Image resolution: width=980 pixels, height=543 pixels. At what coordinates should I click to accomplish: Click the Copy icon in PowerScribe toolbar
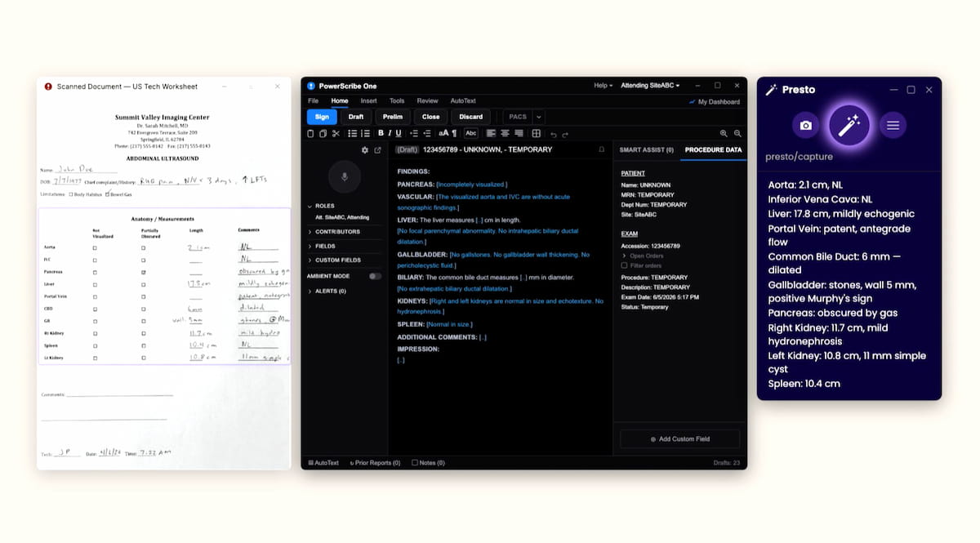tap(323, 133)
